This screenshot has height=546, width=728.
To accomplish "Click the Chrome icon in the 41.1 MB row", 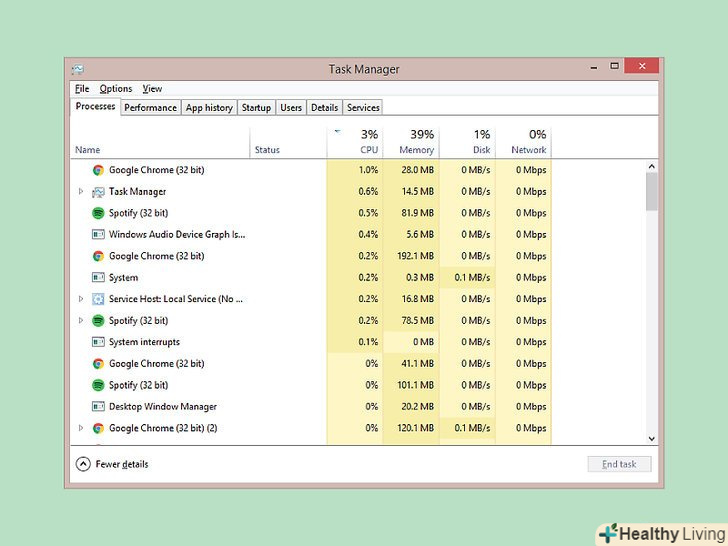I will [x=98, y=364].
